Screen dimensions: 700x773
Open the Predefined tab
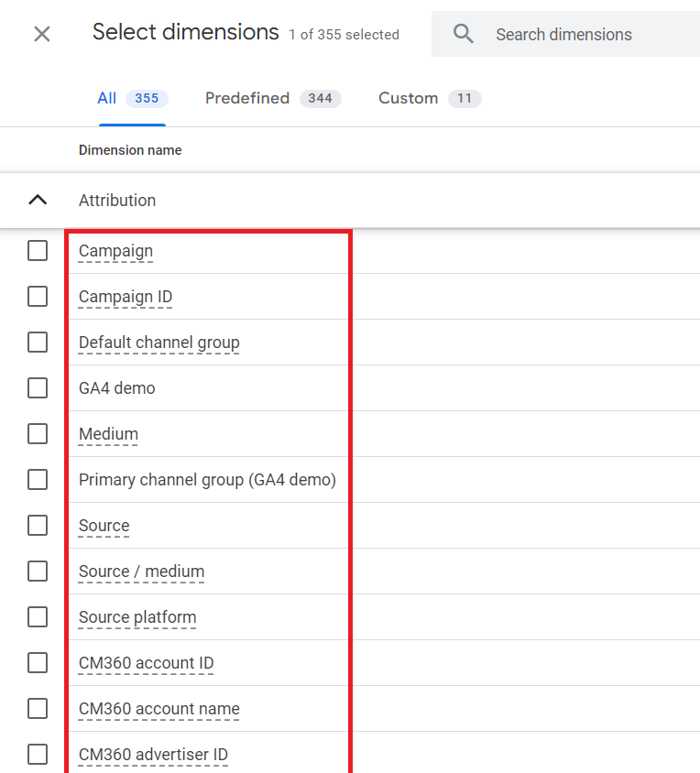click(x=272, y=99)
